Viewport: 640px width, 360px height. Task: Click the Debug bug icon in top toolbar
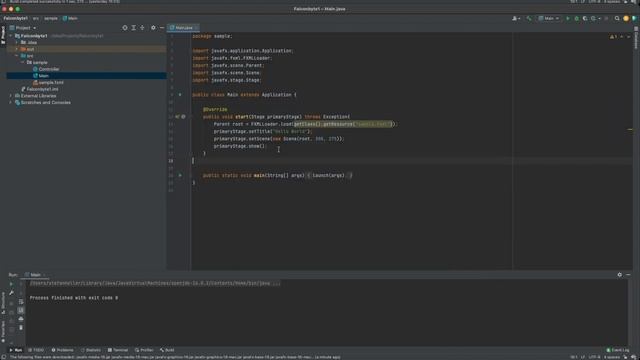coord(576,18)
